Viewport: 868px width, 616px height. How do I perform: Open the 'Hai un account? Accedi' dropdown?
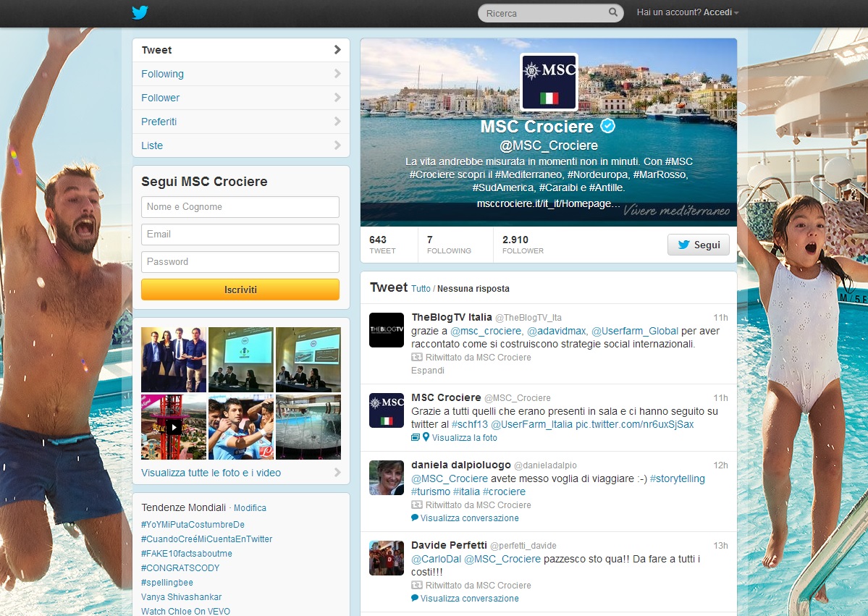688,12
